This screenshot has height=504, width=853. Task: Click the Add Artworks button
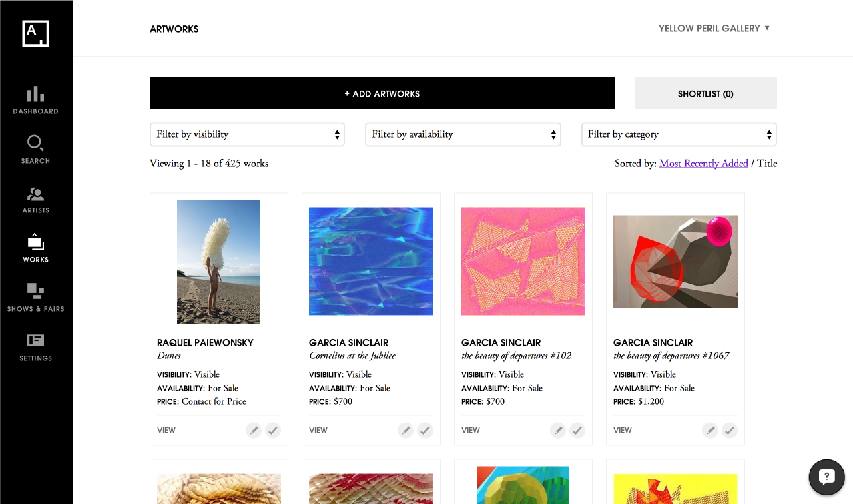pos(382,93)
